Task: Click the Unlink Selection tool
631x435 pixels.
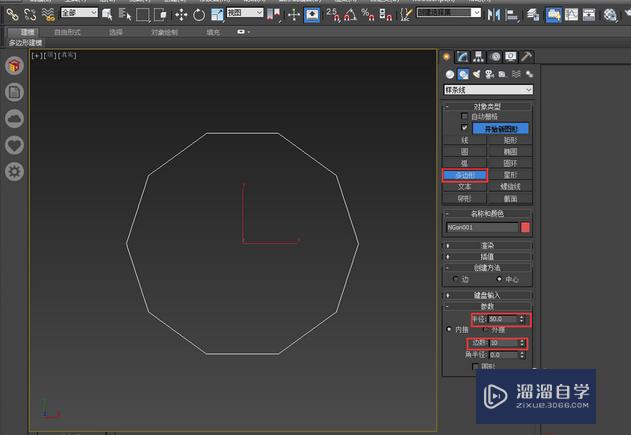Action: coord(31,15)
